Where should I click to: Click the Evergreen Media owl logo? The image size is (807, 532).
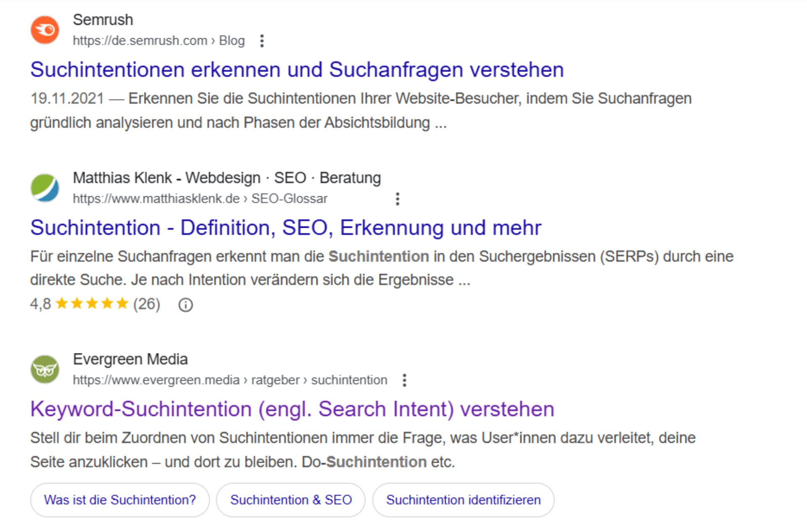[x=45, y=369]
